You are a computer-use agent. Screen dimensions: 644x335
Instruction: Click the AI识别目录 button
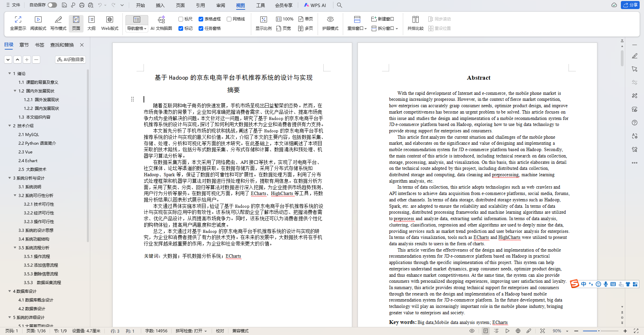click(x=70, y=60)
